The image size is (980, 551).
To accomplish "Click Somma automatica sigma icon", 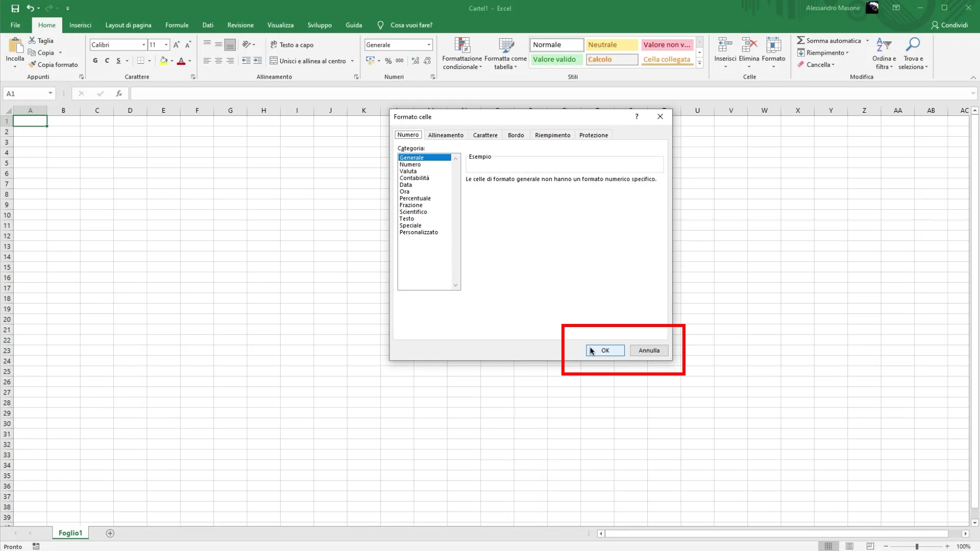I will (801, 40).
